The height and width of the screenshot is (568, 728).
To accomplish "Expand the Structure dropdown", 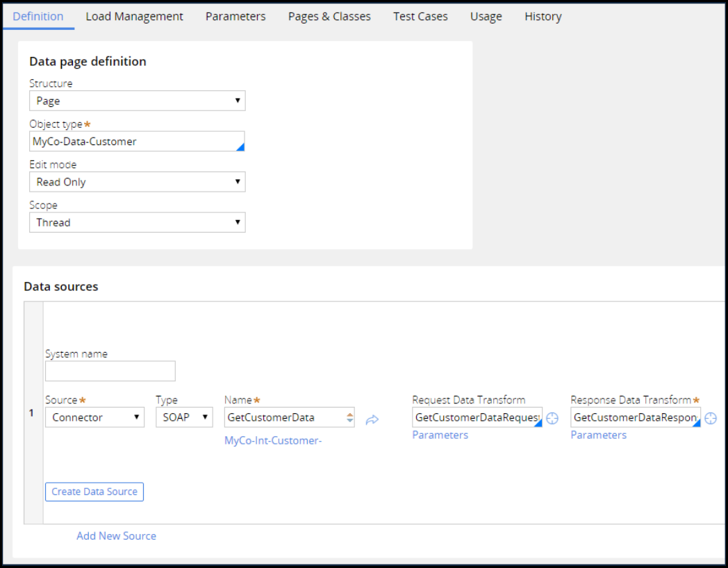I will 137,101.
